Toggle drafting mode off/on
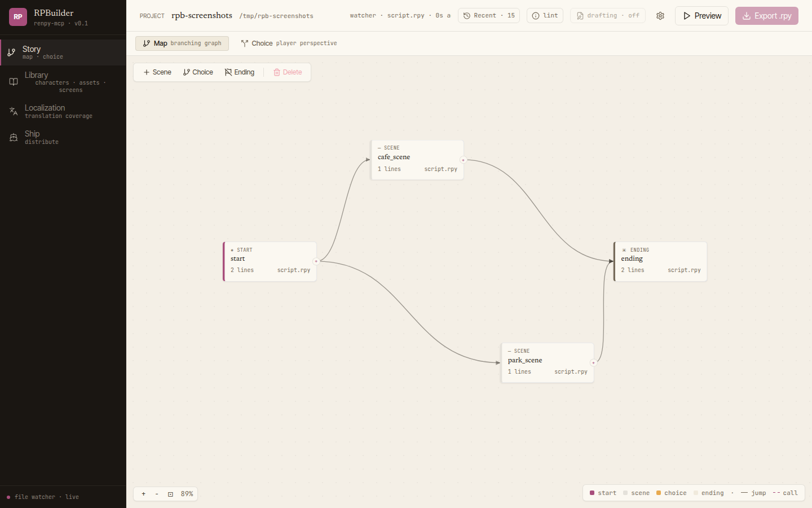 click(608, 16)
